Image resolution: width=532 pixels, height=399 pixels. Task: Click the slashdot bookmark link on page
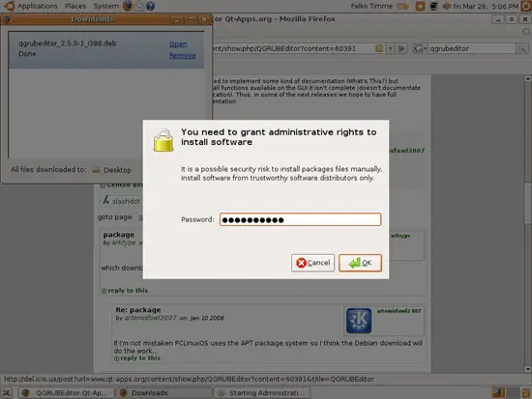[126, 201]
